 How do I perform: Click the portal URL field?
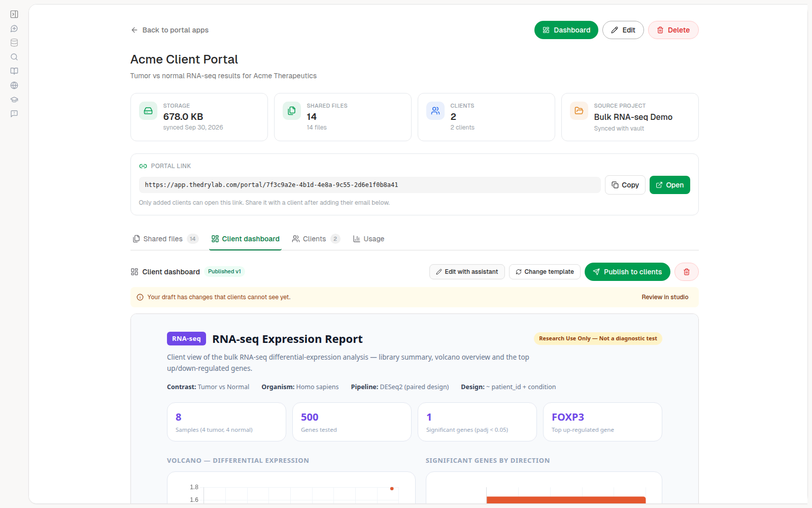370,185
